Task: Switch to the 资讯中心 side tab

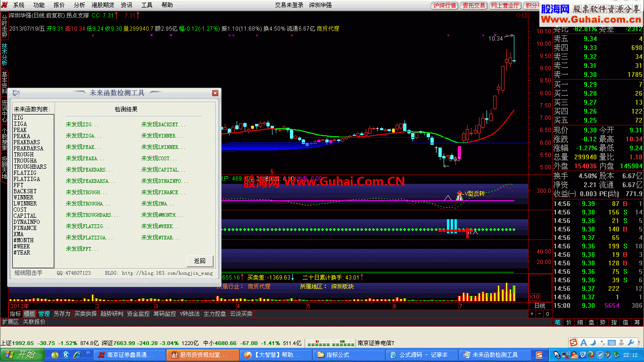Action: pyautogui.click(x=4, y=111)
